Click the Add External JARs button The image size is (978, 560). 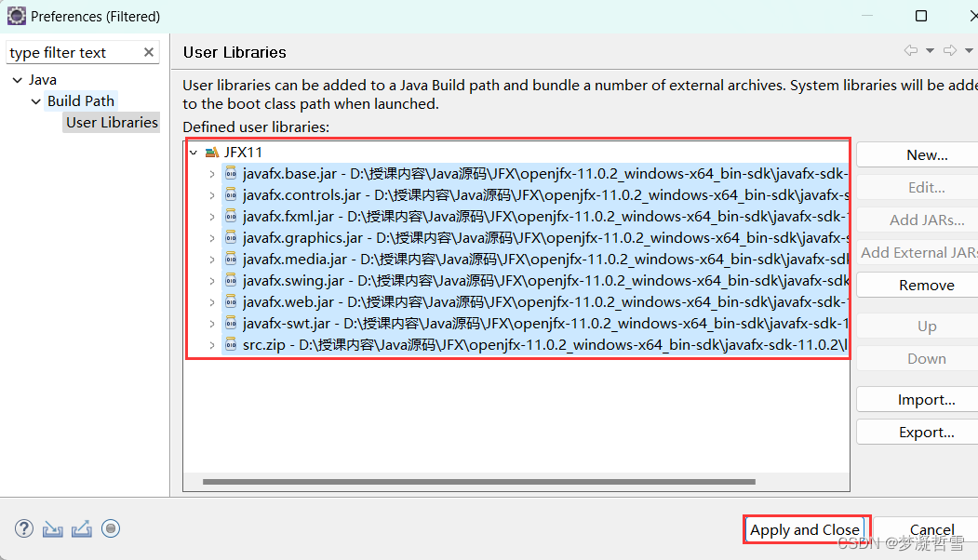(x=918, y=252)
